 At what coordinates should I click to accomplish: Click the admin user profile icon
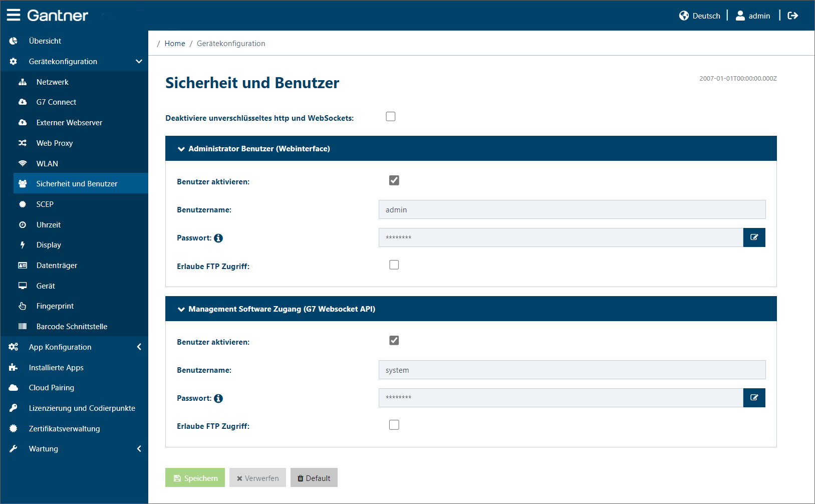pos(740,16)
